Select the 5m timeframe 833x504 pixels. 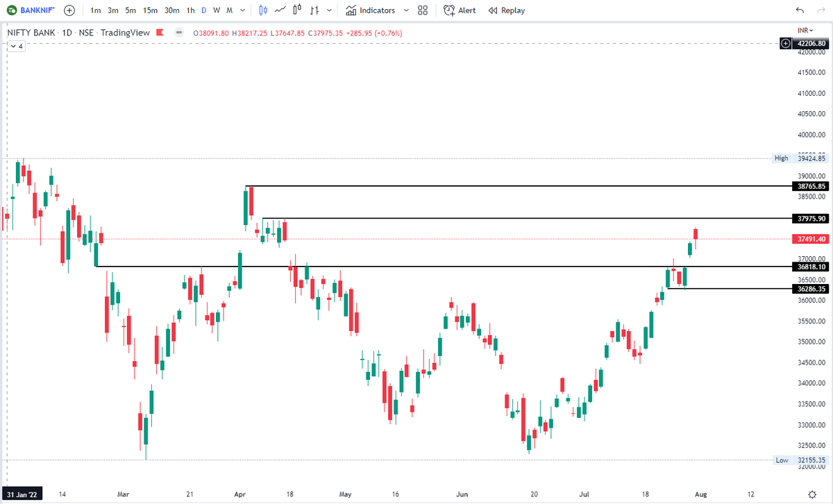coord(131,10)
